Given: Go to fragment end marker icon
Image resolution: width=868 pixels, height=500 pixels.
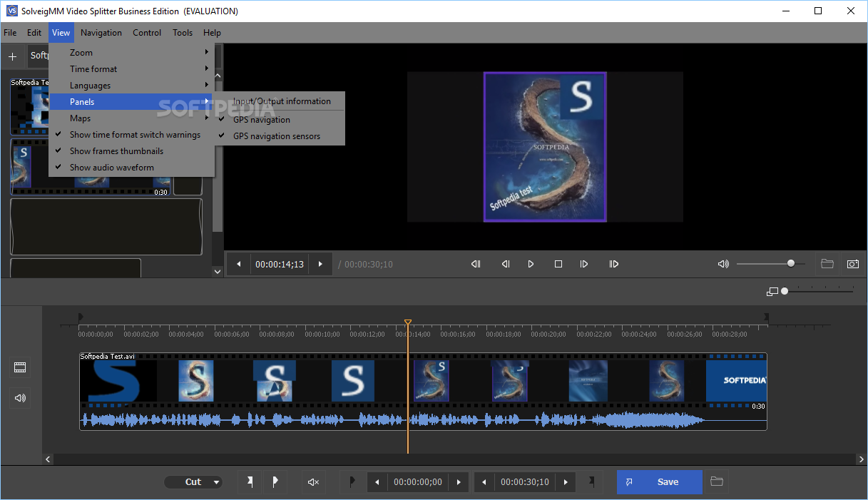Looking at the screenshot, I should click(591, 482).
